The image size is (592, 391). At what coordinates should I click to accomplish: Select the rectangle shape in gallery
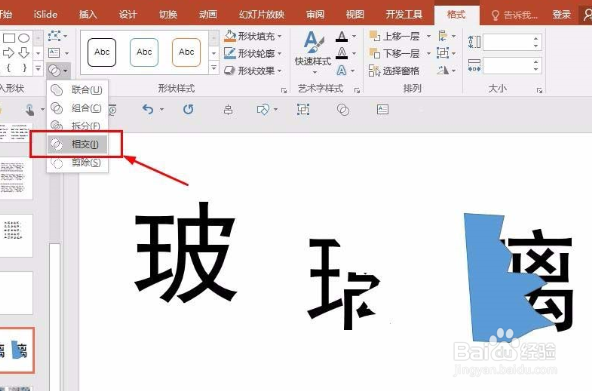[9, 38]
